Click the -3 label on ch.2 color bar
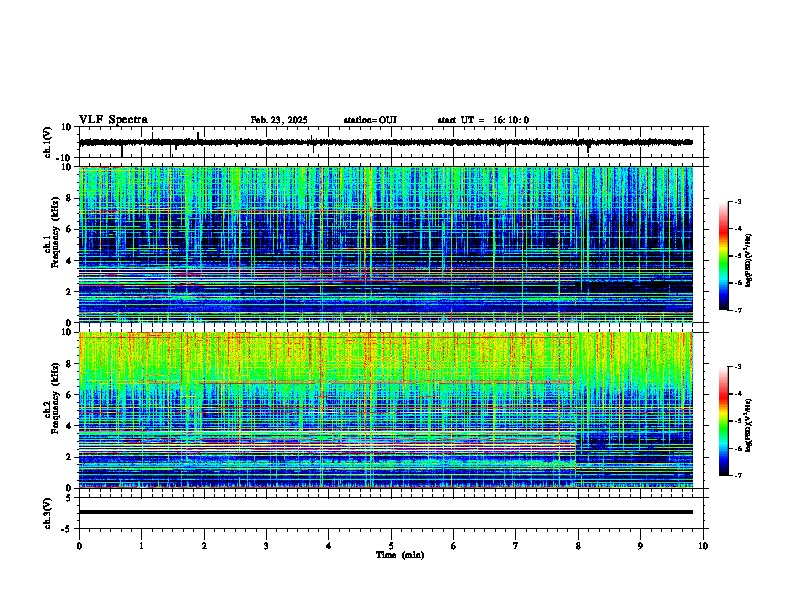This screenshot has width=792, height=612. click(738, 367)
